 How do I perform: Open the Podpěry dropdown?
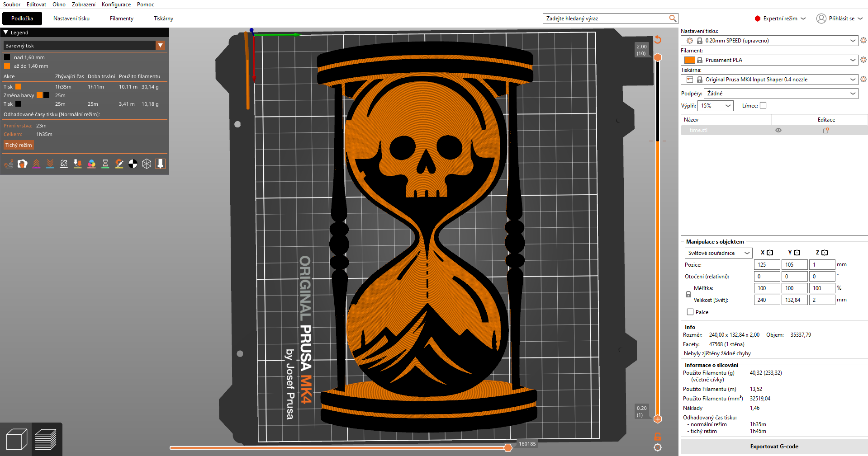pos(781,94)
